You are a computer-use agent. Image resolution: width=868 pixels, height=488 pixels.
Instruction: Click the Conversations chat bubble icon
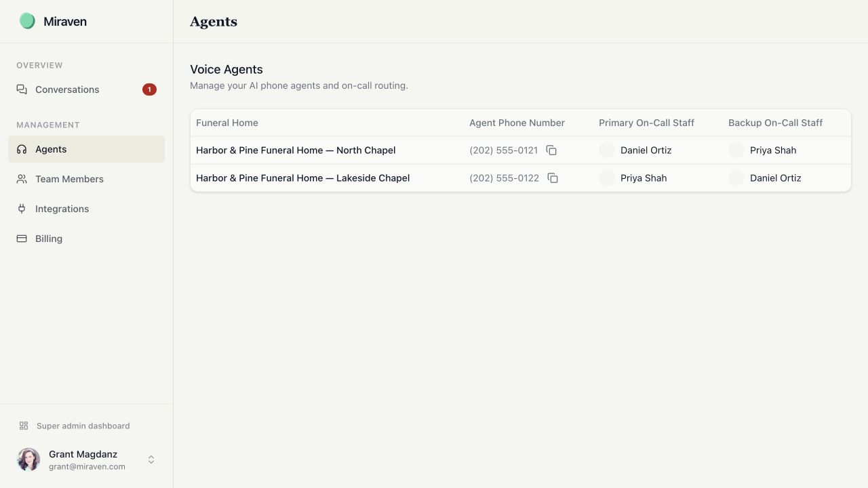pyautogui.click(x=22, y=89)
